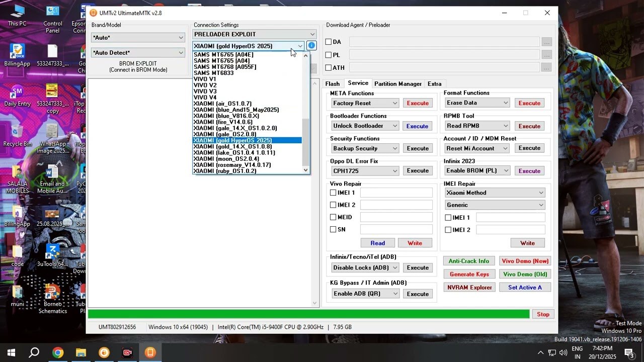
Task: Open the *Auto Detect* model dropdown
Action: coord(138,53)
